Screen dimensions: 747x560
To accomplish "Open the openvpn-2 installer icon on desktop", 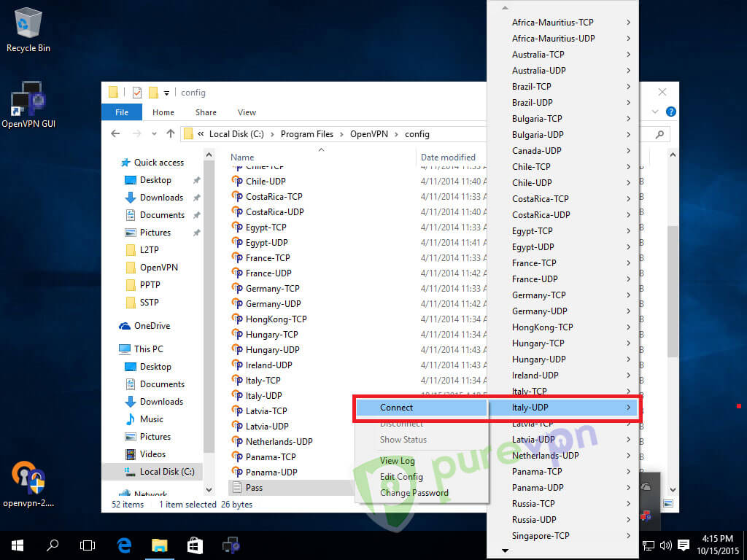I will (28, 483).
